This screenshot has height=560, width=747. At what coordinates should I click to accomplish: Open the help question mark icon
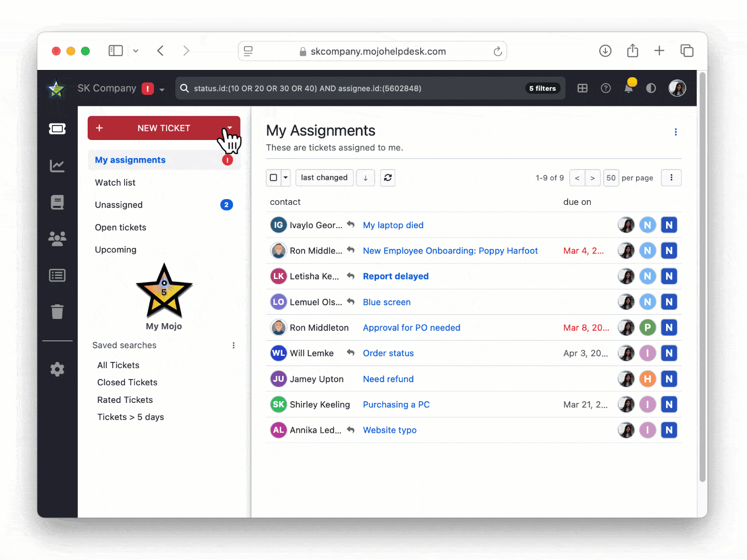click(605, 89)
